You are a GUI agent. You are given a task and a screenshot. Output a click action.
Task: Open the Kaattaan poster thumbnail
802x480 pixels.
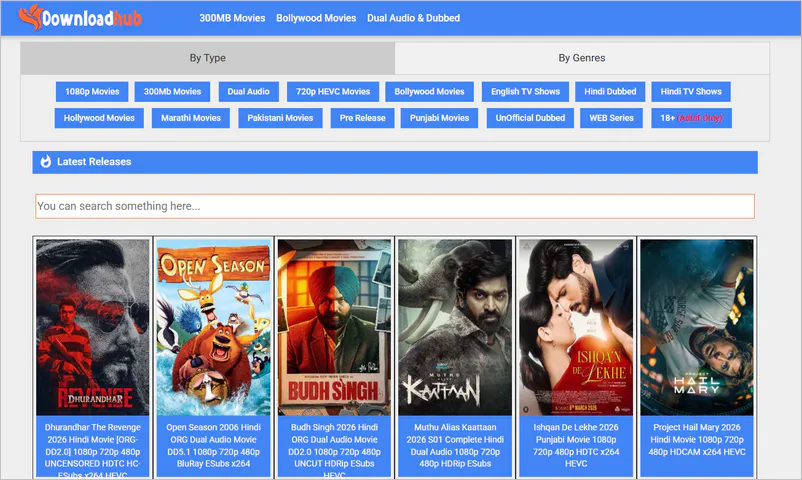[x=455, y=328]
